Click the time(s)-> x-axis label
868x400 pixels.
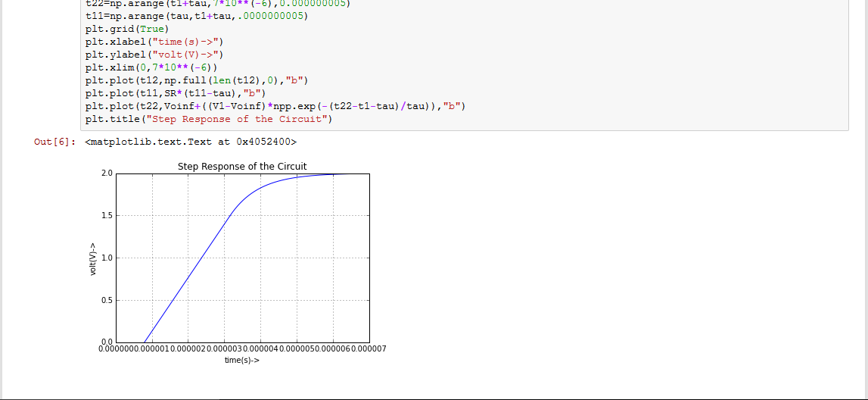click(x=242, y=360)
